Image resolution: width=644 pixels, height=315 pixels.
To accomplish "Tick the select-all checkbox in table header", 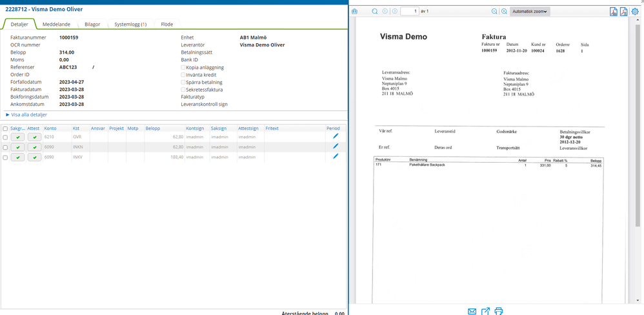I will (x=5, y=128).
